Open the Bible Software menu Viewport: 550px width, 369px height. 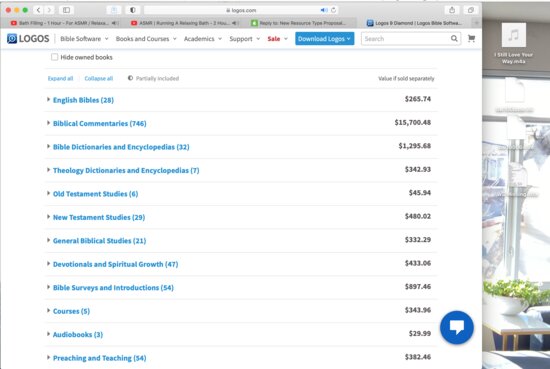84,39
